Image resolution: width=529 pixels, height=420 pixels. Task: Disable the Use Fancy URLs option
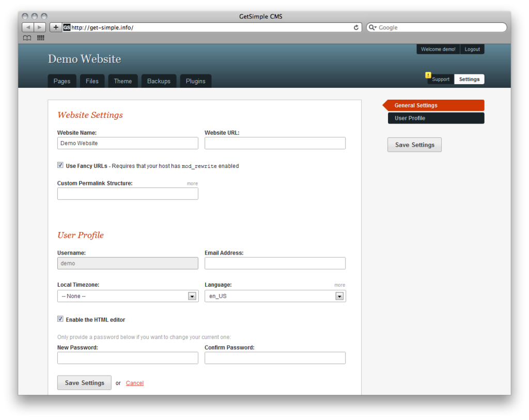(x=60, y=165)
